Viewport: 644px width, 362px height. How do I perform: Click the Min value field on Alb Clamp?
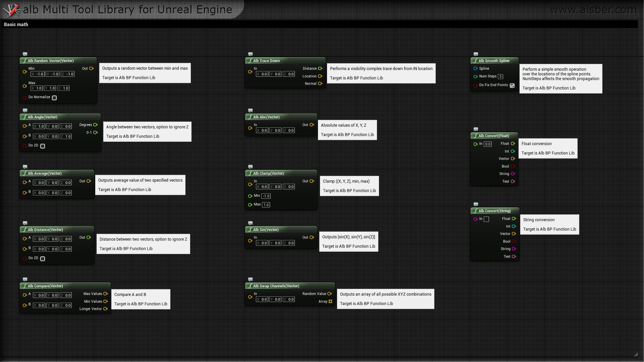pos(266,196)
